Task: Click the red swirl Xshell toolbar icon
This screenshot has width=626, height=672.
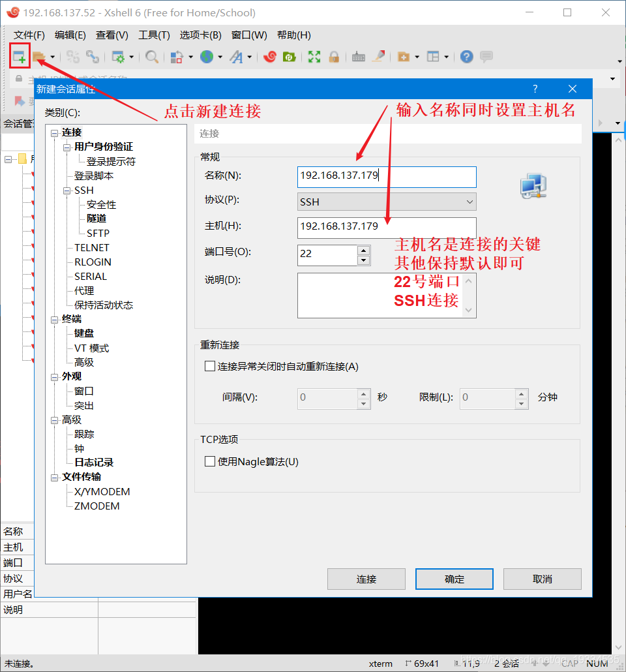Action: [269, 57]
